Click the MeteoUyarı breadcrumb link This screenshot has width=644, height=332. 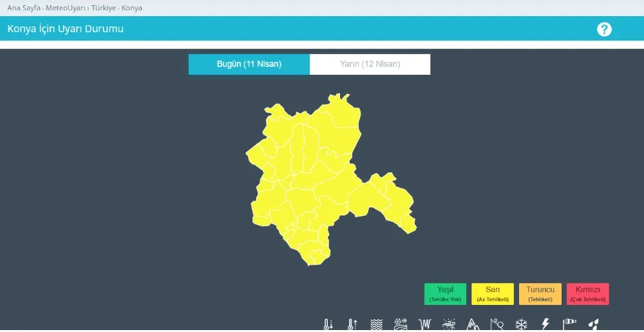click(66, 8)
